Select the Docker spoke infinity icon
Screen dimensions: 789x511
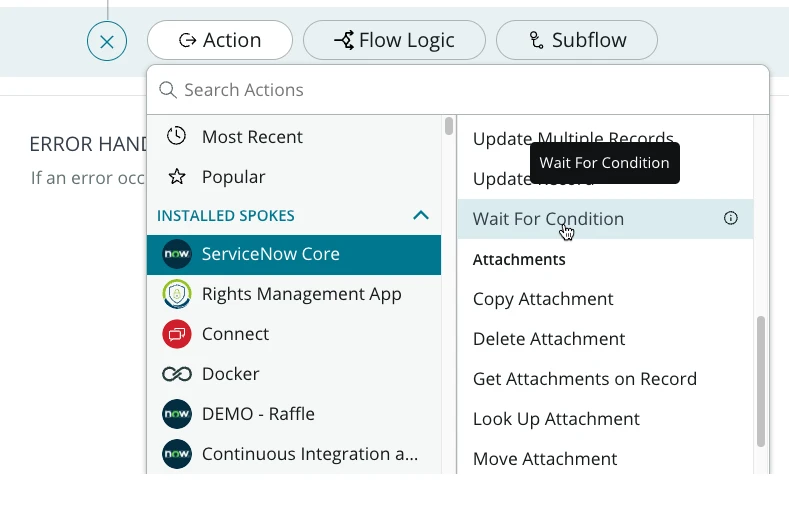[176, 374]
